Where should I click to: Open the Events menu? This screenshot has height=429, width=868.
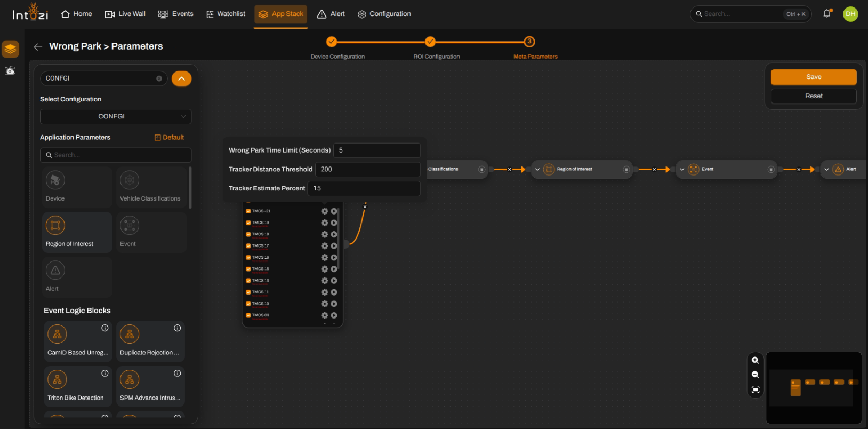[x=176, y=14]
